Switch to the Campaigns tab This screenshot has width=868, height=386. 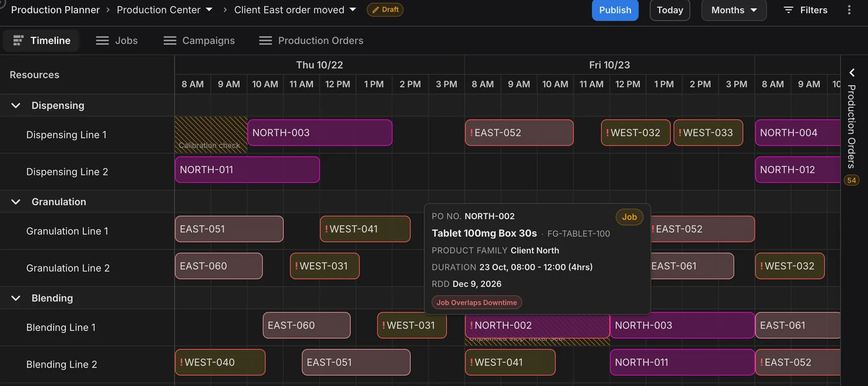click(x=199, y=40)
